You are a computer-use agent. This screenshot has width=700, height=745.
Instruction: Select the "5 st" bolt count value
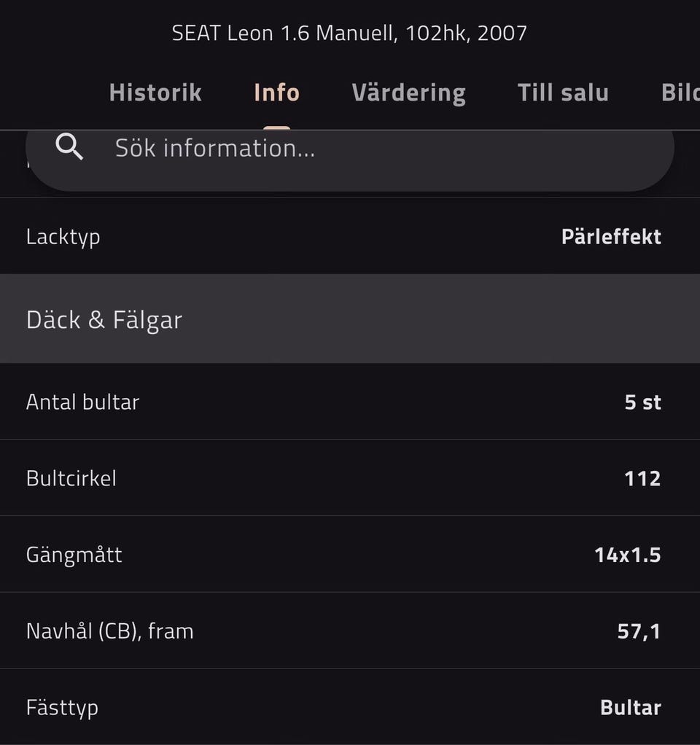point(642,402)
